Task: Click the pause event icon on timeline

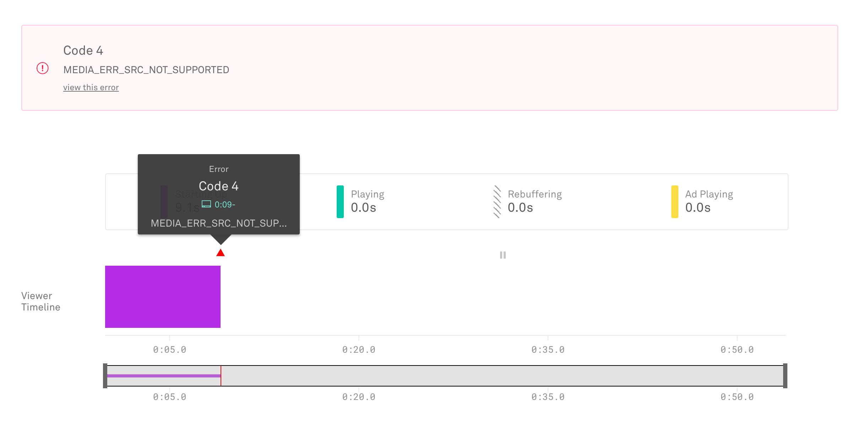Action: (503, 255)
